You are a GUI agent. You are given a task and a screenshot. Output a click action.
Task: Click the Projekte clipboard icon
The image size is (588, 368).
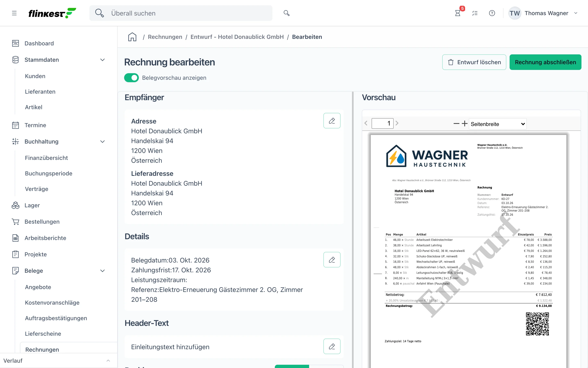[x=16, y=254]
